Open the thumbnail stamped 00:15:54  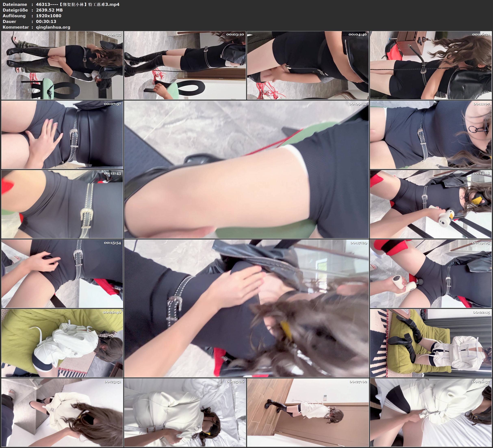pos(62,274)
